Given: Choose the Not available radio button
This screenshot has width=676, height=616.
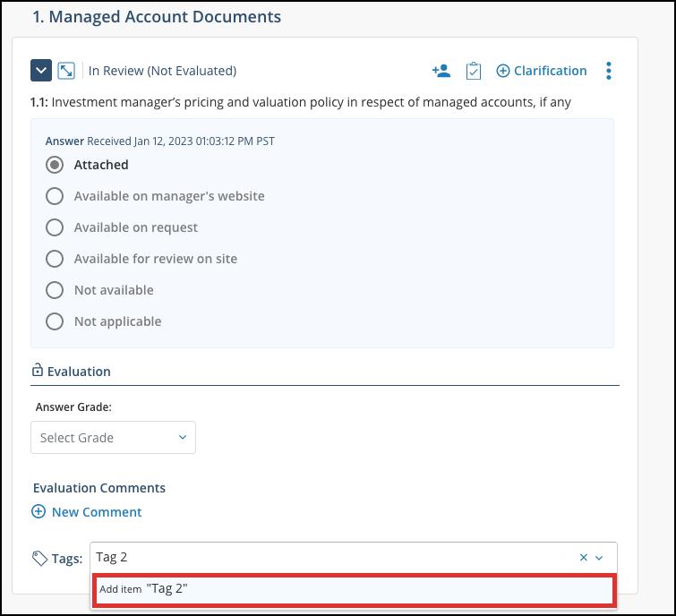Looking at the screenshot, I should (55, 290).
